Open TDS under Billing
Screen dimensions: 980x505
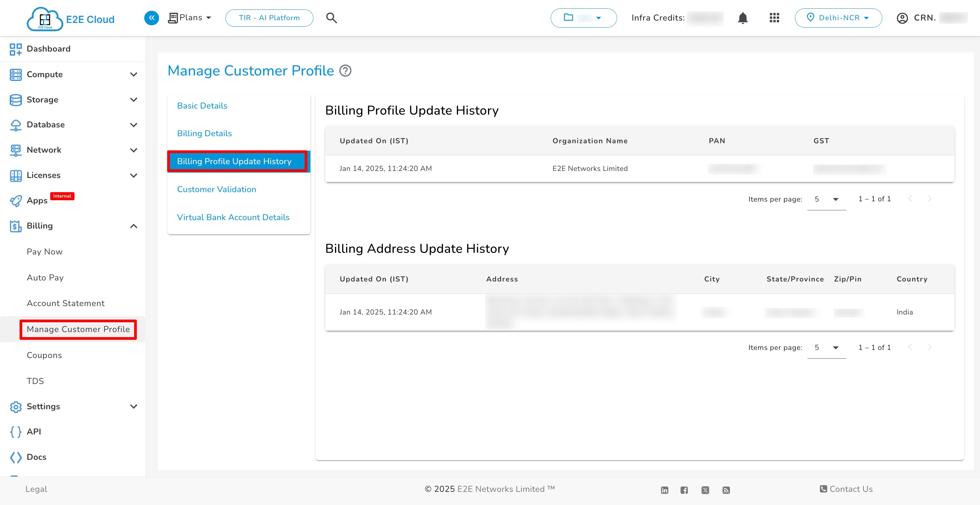click(x=35, y=381)
